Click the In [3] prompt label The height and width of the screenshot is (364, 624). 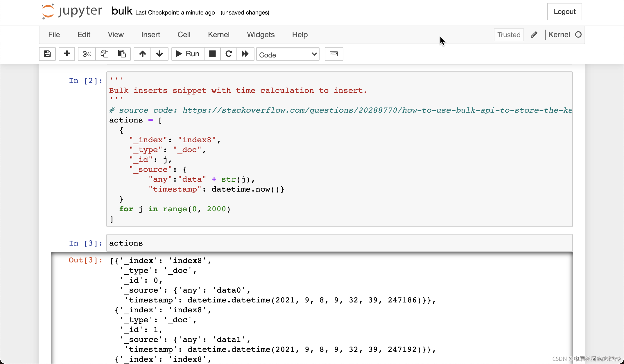pos(85,243)
